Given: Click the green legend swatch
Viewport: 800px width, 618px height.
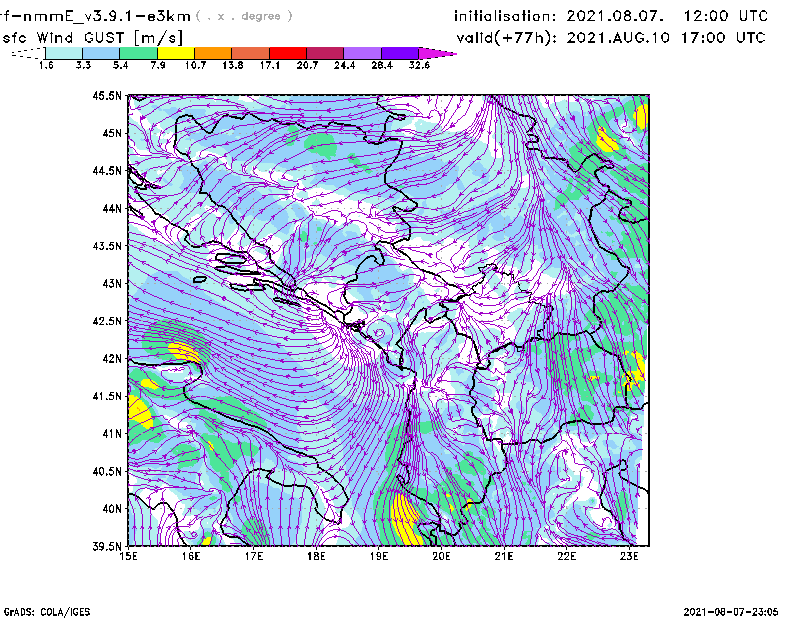Looking at the screenshot, I should [x=138, y=53].
